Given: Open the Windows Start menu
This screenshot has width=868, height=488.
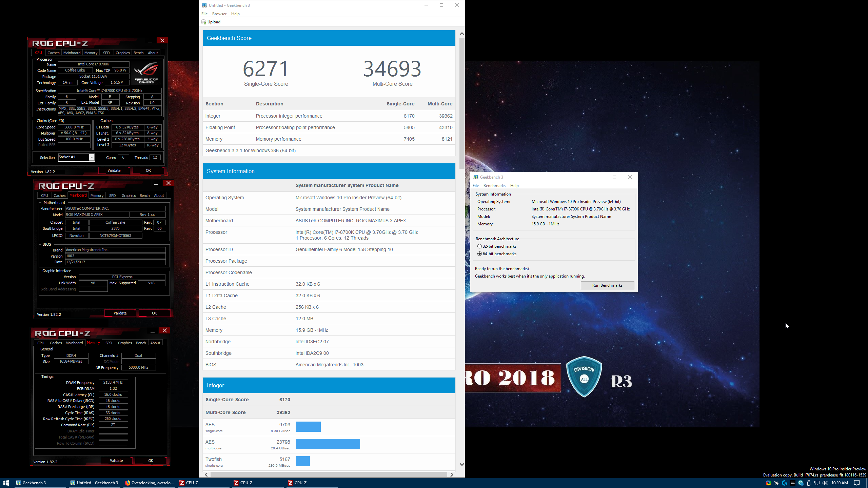Looking at the screenshot, I should [6, 483].
